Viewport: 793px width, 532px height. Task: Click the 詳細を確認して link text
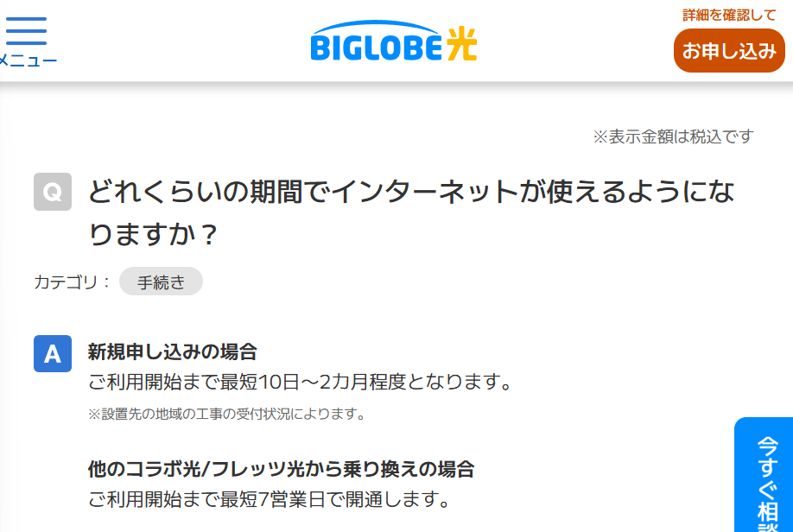click(728, 14)
